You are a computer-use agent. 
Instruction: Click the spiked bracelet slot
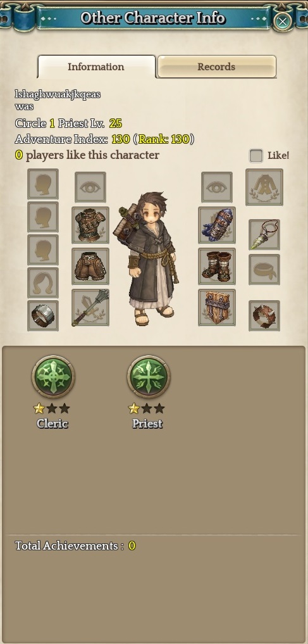pyautogui.click(x=264, y=315)
